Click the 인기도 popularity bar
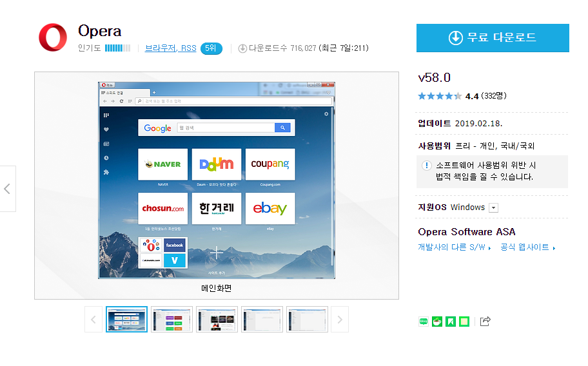This screenshot has width=588, height=366. (118, 48)
